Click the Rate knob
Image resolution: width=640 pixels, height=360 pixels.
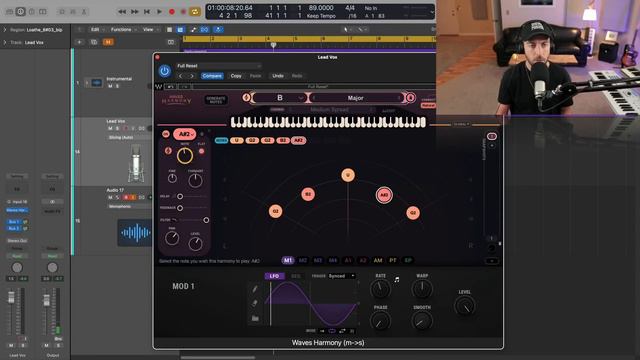pyautogui.click(x=380, y=289)
